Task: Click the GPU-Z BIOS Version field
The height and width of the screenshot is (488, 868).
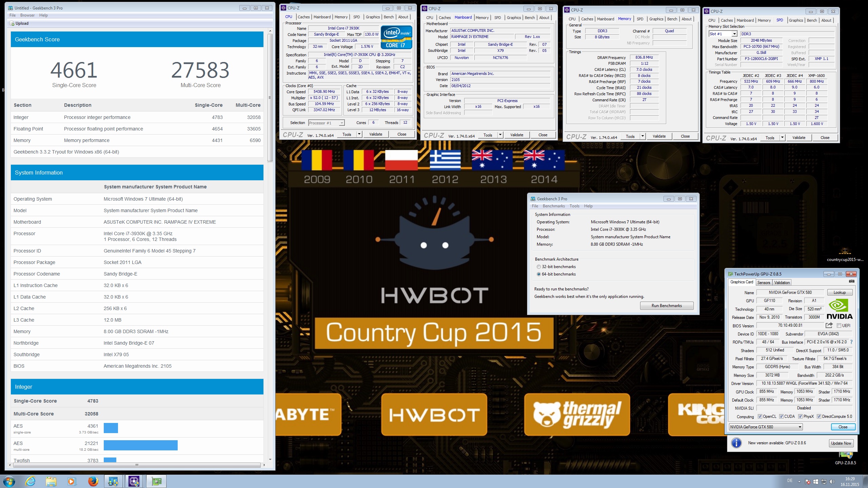Action: click(790, 326)
